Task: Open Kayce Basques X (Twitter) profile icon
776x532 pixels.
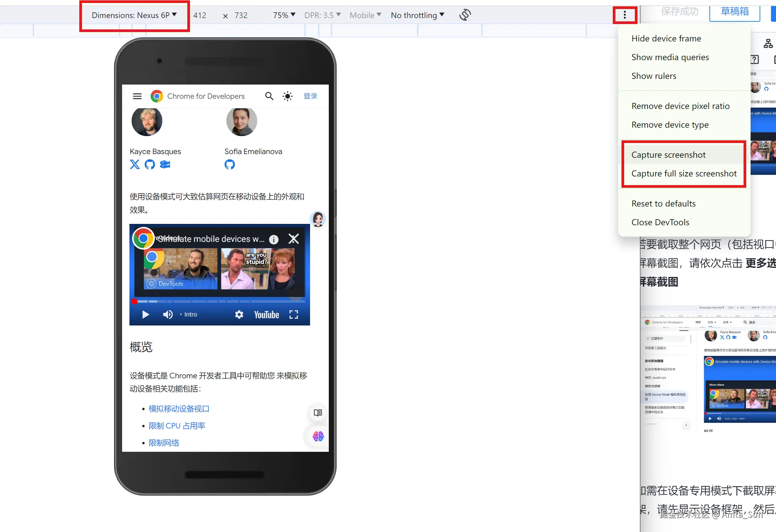Action: (x=135, y=164)
